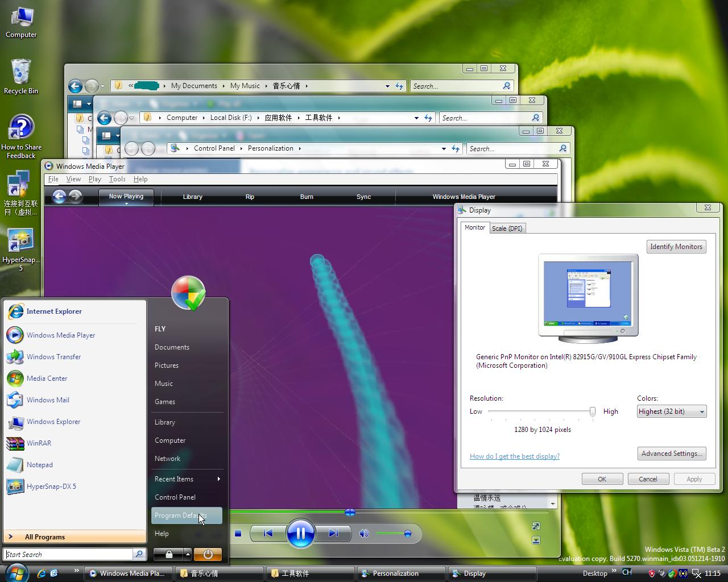Open 'How do I get the best display?' link

515,456
